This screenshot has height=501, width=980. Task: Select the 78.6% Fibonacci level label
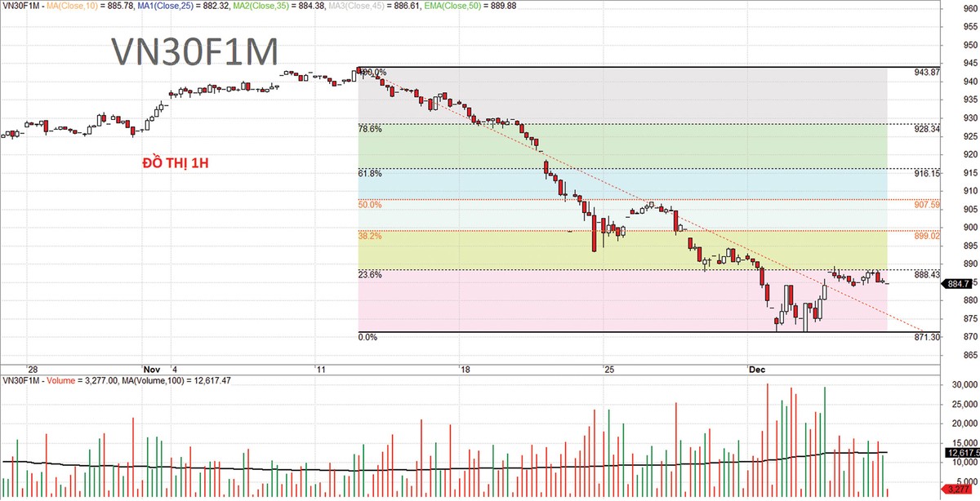pos(370,129)
